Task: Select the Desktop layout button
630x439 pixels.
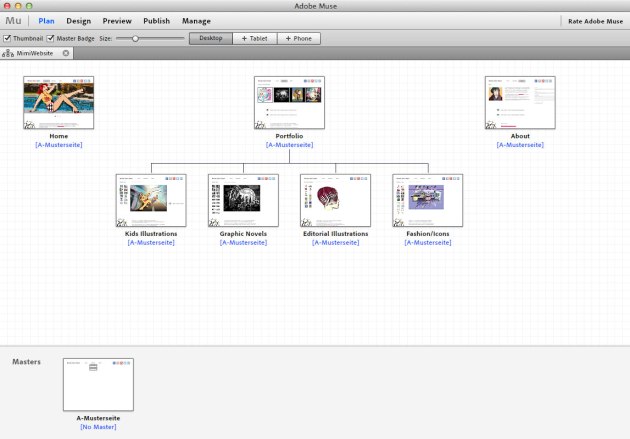Action: click(210, 38)
